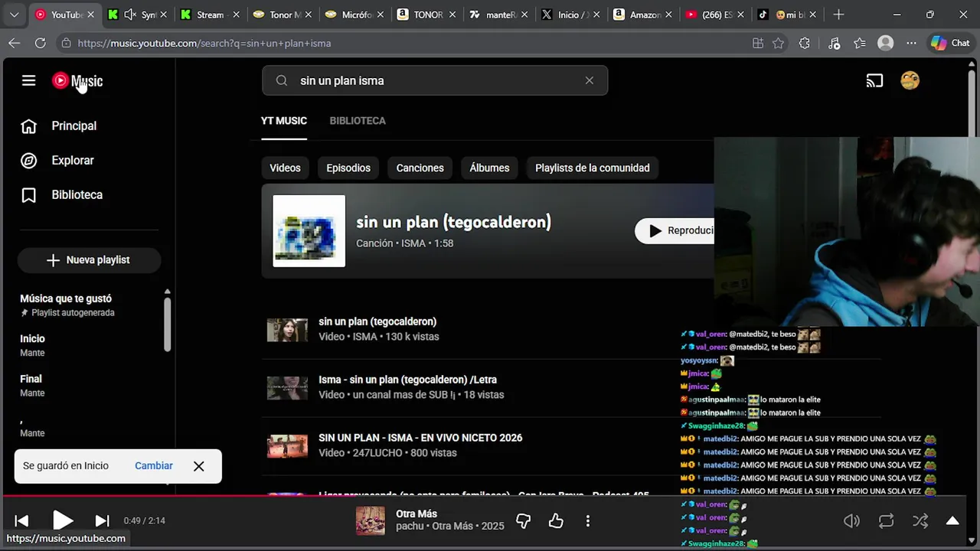Switch to the BIBLIOTECA tab
The width and height of the screenshot is (980, 551).
(x=358, y=121)
